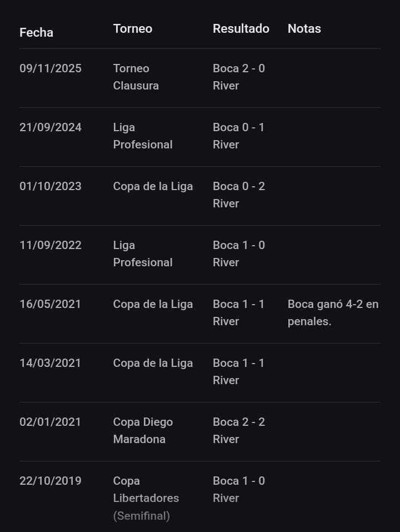Click the Copa Diego Maradona cell
Viewport: 400px width, 532px height.
143,430
